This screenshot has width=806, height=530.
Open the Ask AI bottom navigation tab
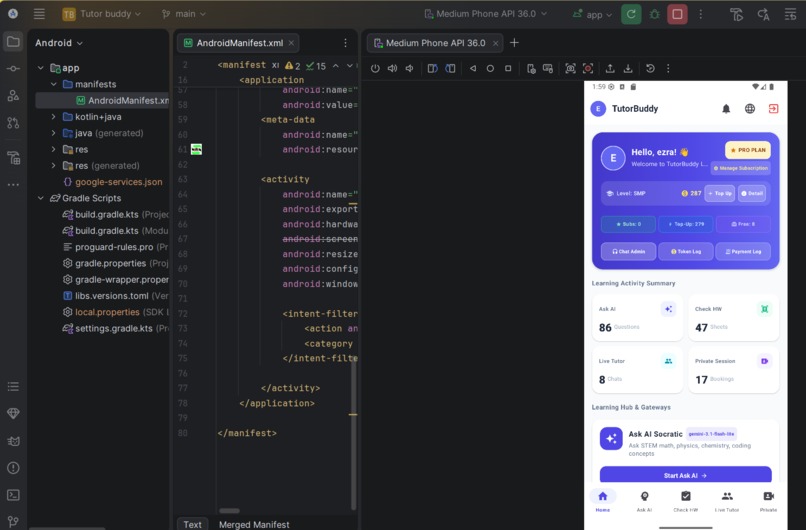(644, 501)
